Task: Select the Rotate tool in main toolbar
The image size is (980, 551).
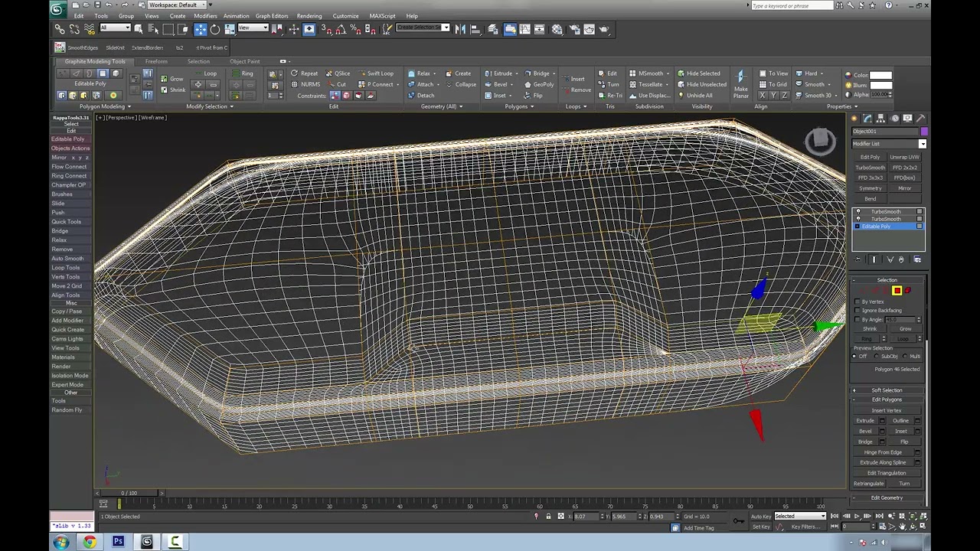Action: point(215,29)
